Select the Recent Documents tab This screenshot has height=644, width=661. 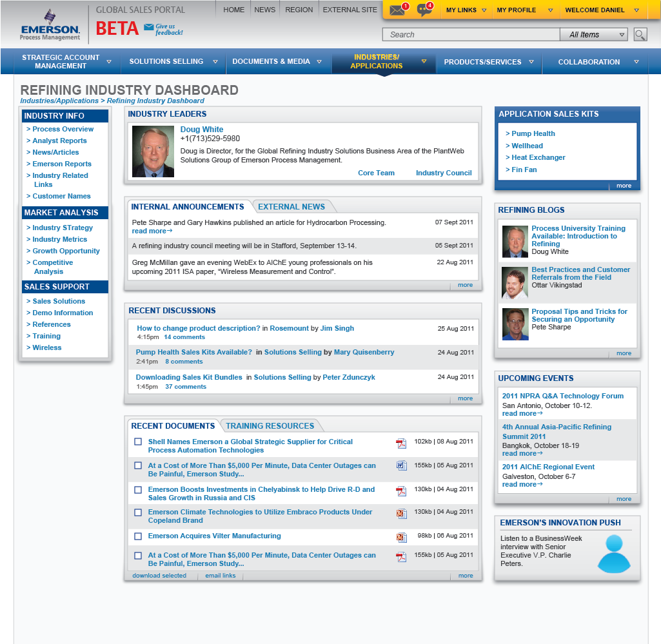coord(173,425)
